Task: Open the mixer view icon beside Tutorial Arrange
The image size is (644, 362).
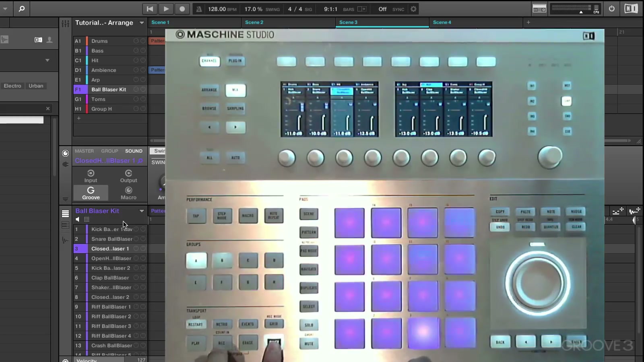Action: (x=65, y=23)
